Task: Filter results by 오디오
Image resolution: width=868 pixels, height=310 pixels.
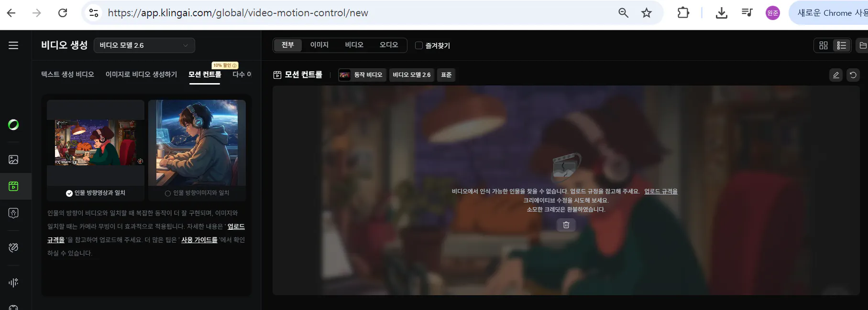Action: tap(389, 45)
